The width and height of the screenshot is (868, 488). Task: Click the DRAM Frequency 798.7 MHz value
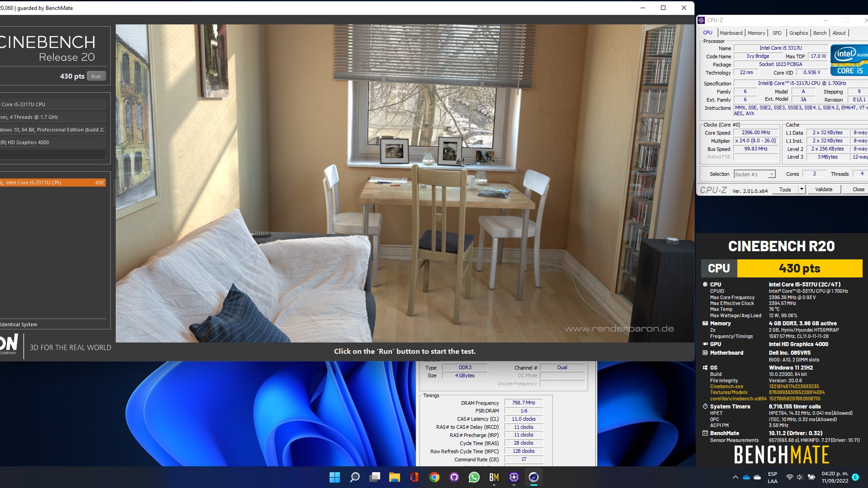(x=524, y=403)
